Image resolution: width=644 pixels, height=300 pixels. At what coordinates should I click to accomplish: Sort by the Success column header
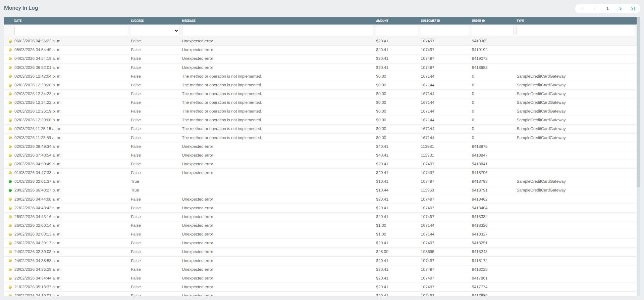point(137,21)
